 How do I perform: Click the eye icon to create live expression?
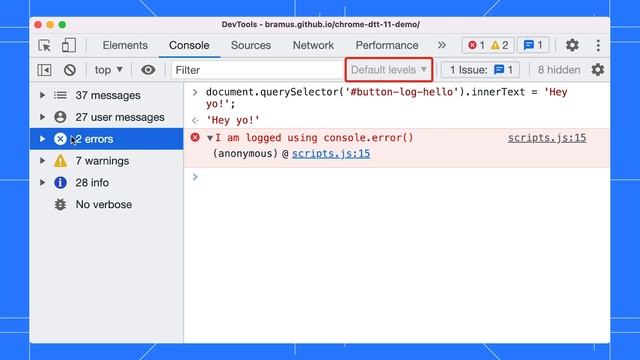coord(148,70)
